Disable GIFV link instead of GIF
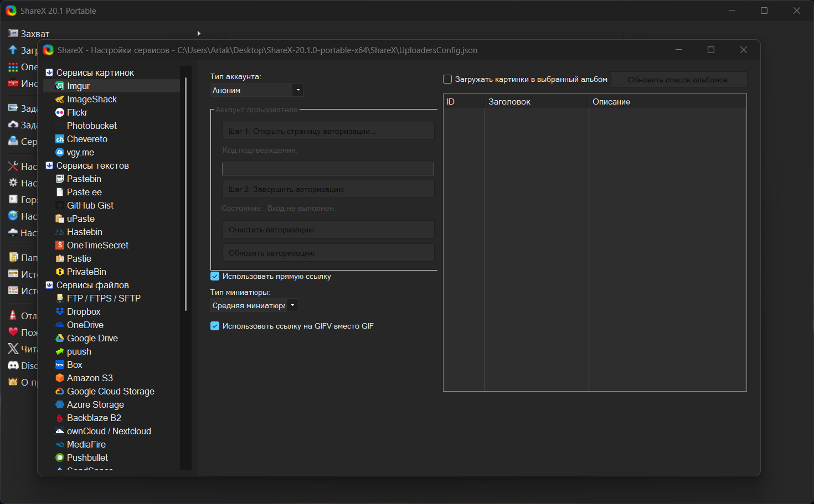 click(x=215, y=326)
